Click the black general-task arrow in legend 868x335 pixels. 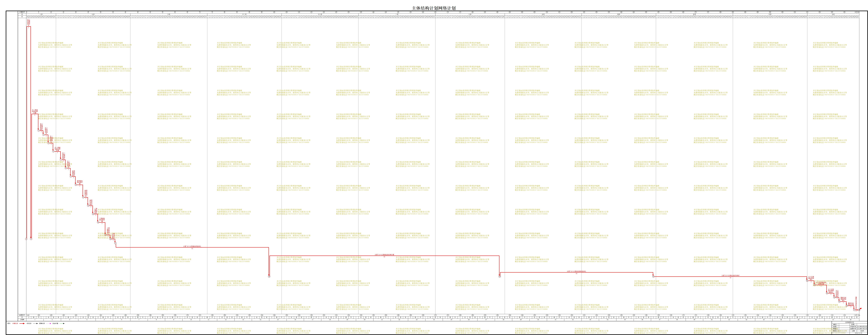click(x=35, y=324)
